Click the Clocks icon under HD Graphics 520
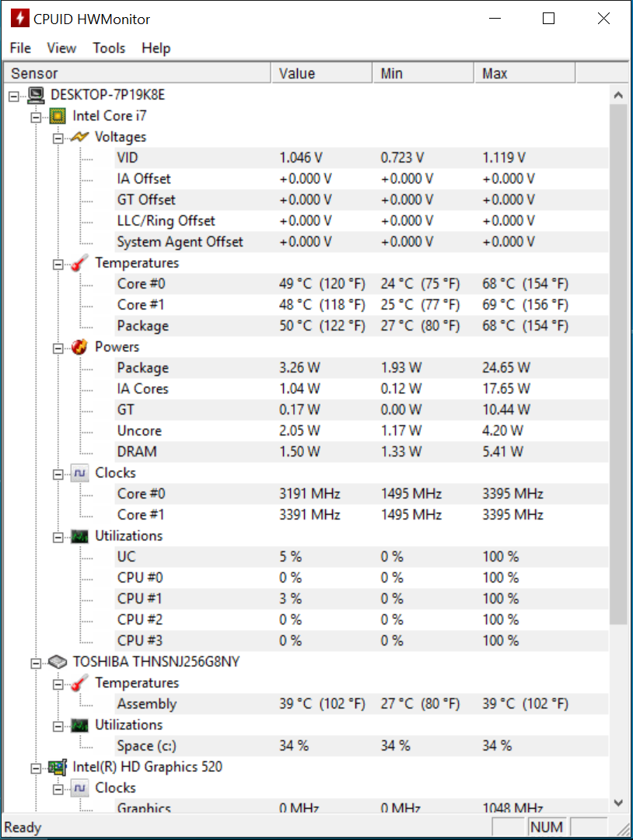The image size is (633, 840). click(80, 788)
